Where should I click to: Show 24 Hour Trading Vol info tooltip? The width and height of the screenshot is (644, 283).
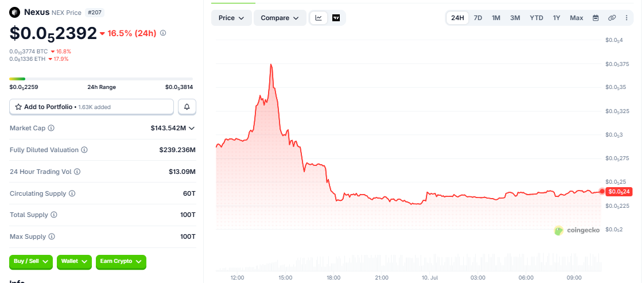click(77, 172)
